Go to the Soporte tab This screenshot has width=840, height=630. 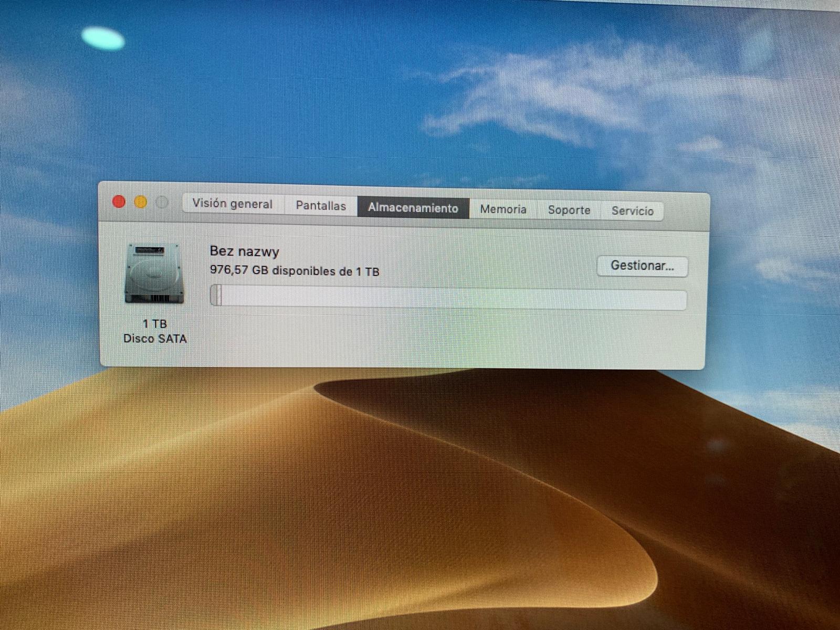point(569,210)
